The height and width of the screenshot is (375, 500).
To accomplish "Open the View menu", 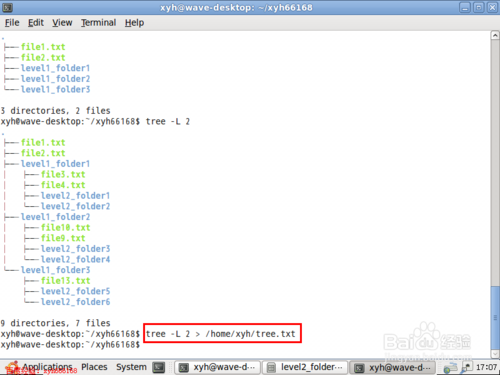I will [x=62, y=23].
